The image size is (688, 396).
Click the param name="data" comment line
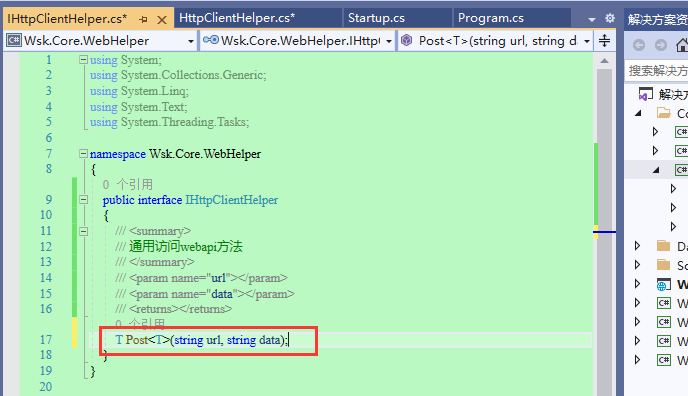(x=205, y=294)
